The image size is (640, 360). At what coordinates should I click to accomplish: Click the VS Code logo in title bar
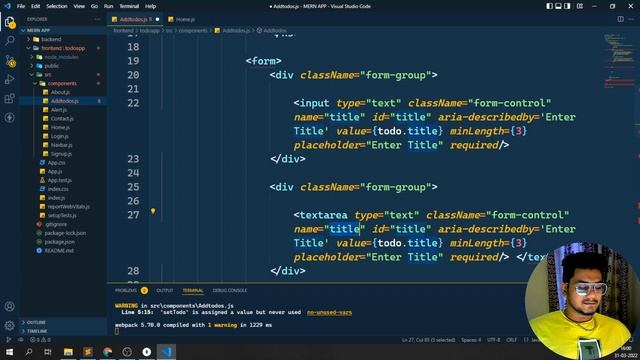click(7, 6)
